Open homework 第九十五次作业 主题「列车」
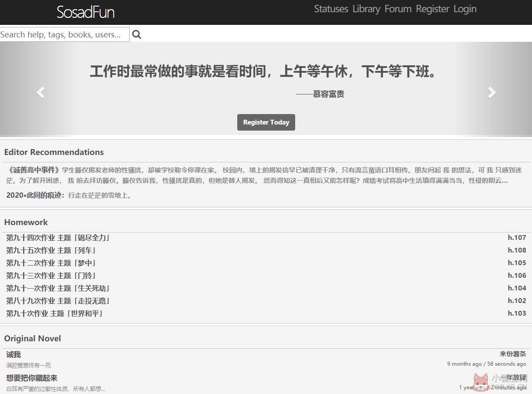This screenshot has height=394, width=532. (x=51, y=250)
